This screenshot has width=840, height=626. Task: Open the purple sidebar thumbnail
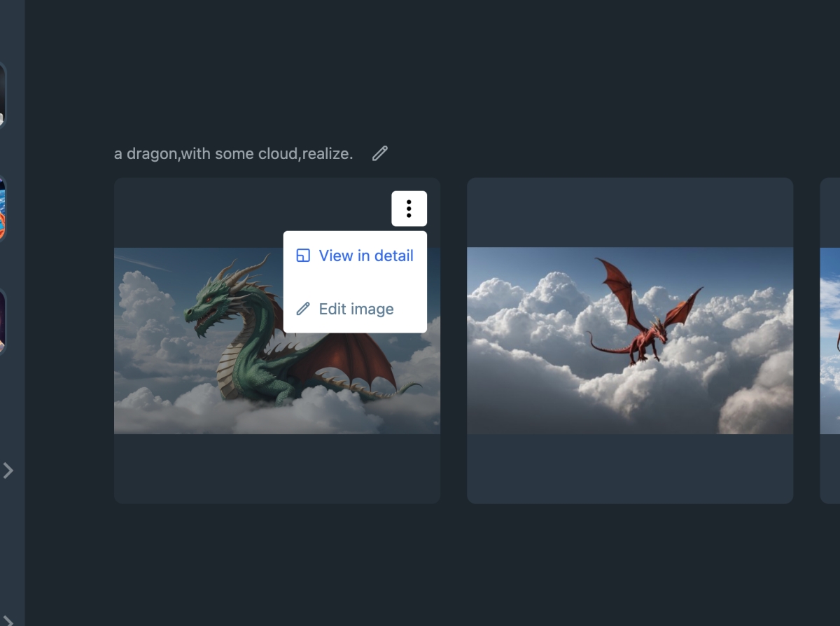tap(2, 322)
